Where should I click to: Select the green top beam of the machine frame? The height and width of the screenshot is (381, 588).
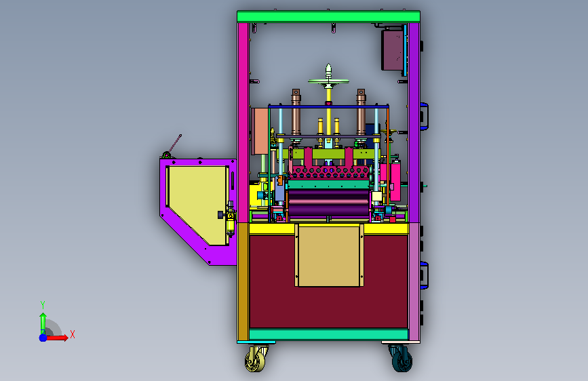[328, 16]
